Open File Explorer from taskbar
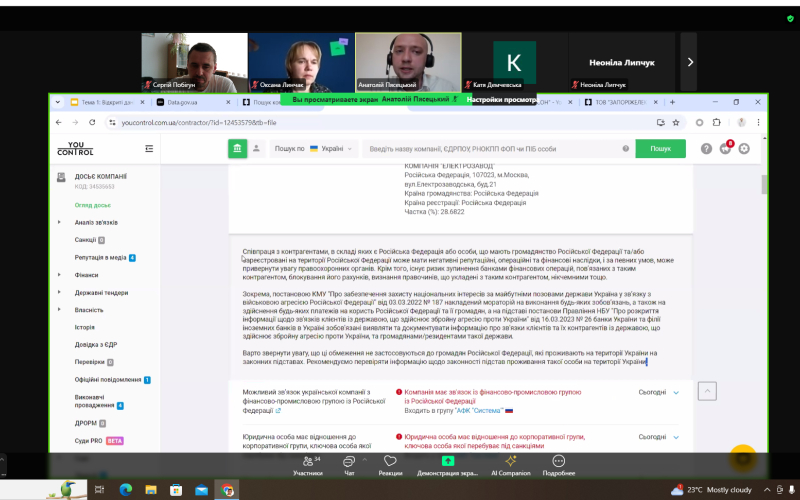 click(x=151, y=490)
